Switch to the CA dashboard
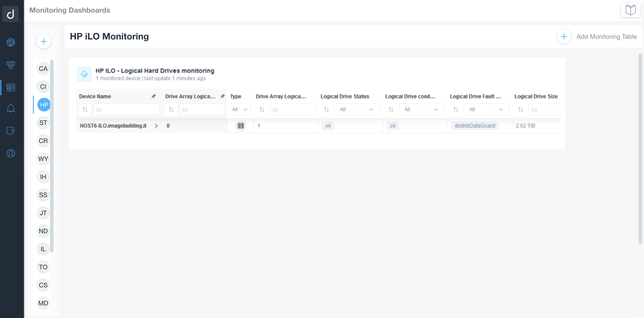This screenshot has height=318, width=644. click(x=43, y=69)
